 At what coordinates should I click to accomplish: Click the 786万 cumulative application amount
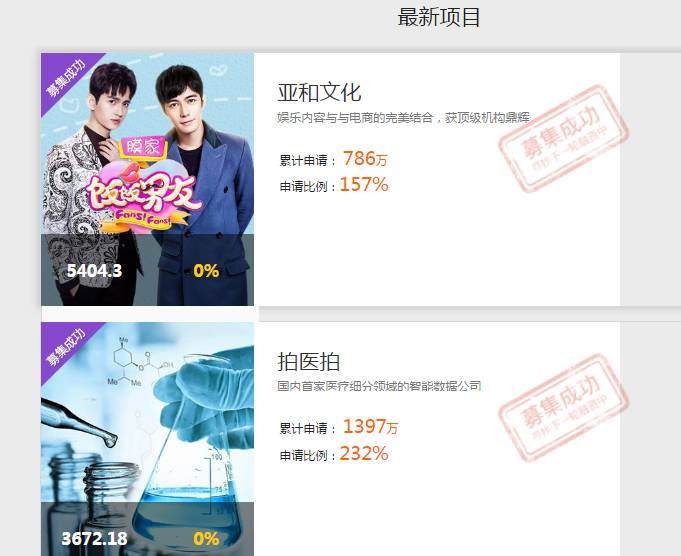(x=365, y=158)
